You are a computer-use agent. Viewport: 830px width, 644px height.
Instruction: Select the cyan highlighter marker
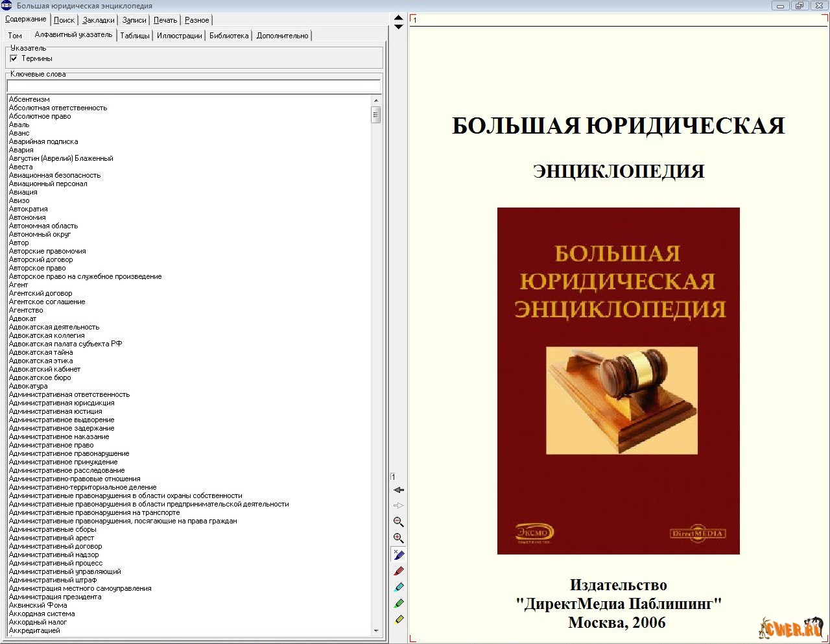pos(399,588)
